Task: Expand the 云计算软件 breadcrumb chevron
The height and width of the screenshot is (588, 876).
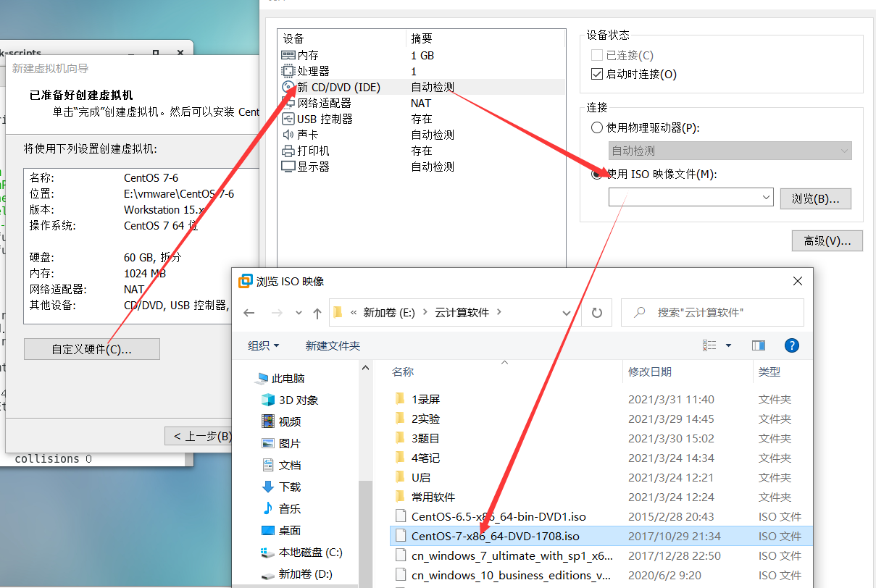Action: tap(500, 313)
